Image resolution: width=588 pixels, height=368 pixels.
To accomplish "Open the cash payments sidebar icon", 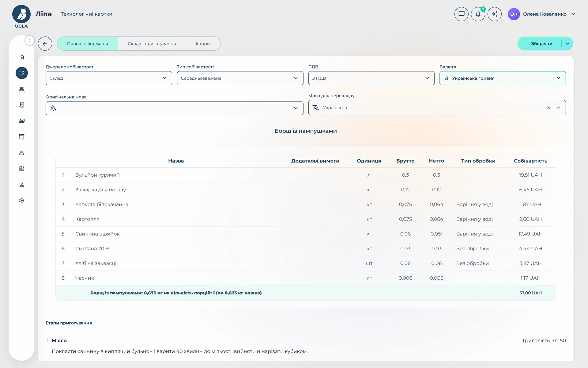I will click(x=22, y=121).
